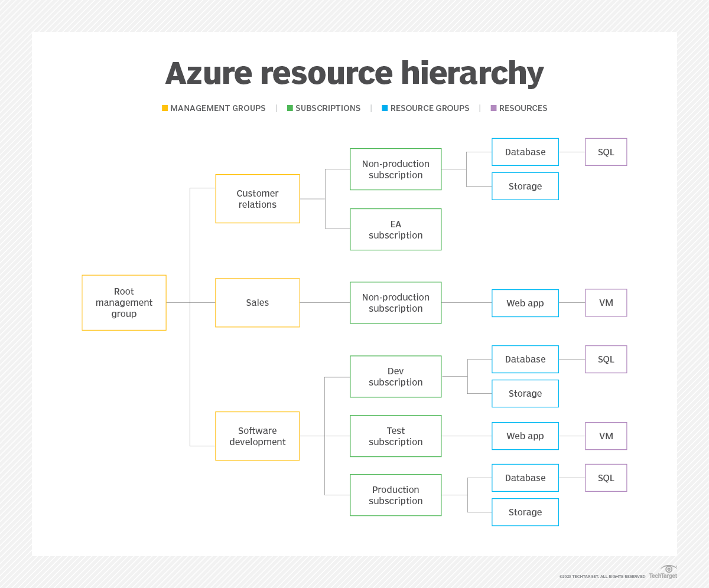
Task: Select the Dev subscription box
Action: (x=395, y=376)
